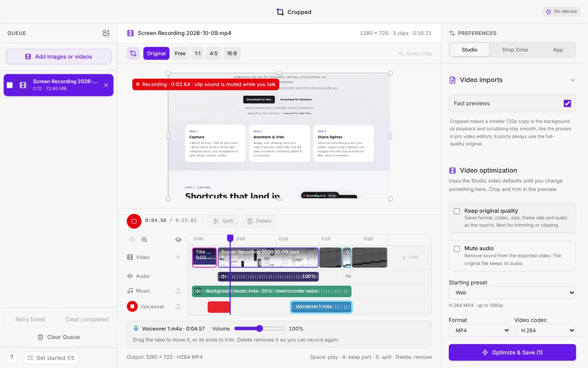Add a clip to the Video track plus icon
This screenshot has width=588, height=368.
(x=178, y=257)
